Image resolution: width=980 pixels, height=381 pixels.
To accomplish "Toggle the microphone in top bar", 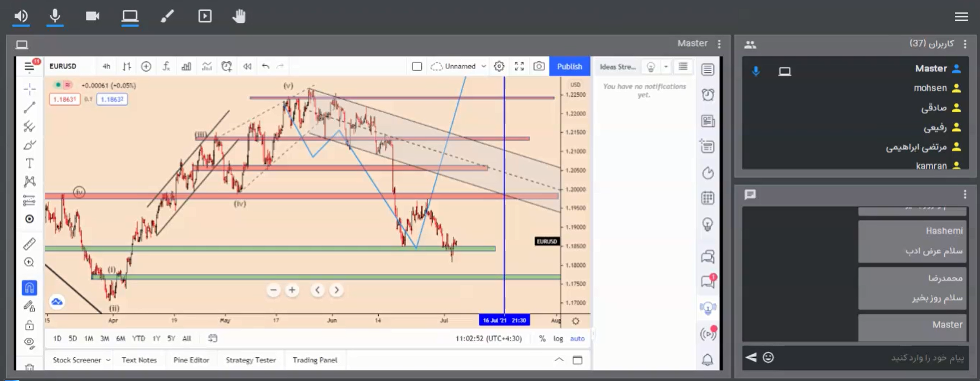I will 55,16.
